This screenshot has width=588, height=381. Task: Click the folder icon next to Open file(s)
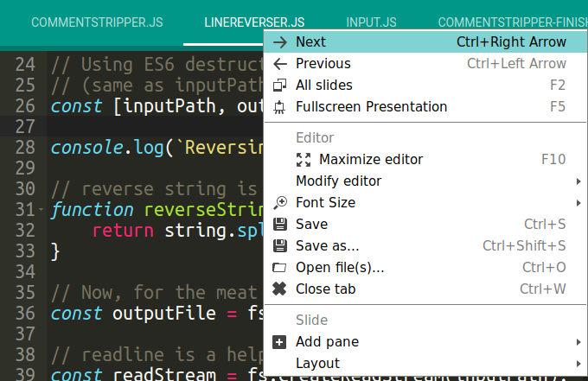(x=279, y=268)
